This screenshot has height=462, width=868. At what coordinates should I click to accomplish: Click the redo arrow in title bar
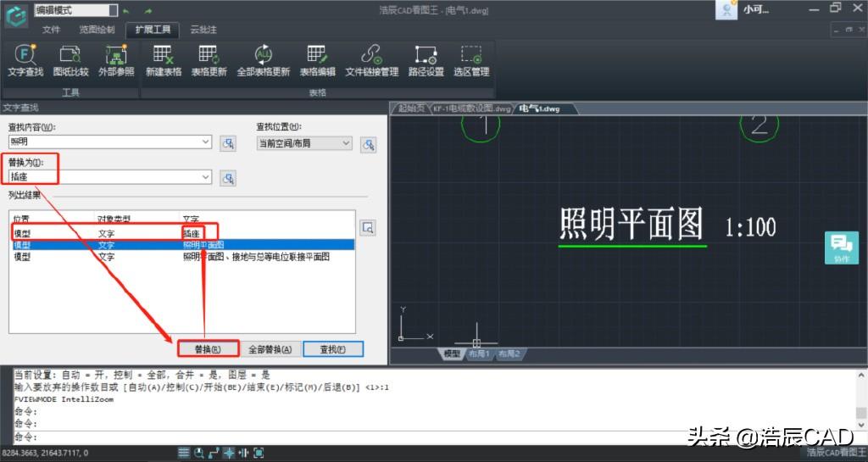click(147, 10)
